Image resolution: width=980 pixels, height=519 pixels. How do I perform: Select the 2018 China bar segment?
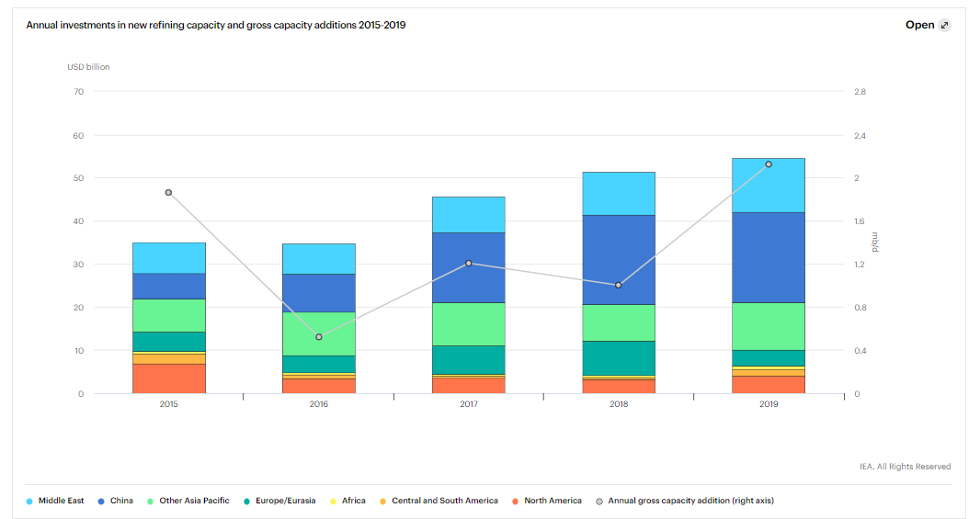(619, 260)
